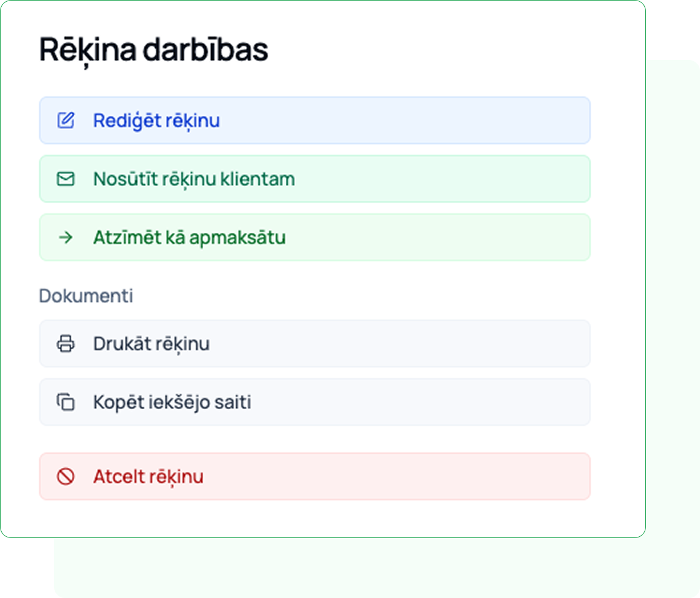Click Kopēt iekšējo saiti
The image size is (700, 598).
point(315,402)
